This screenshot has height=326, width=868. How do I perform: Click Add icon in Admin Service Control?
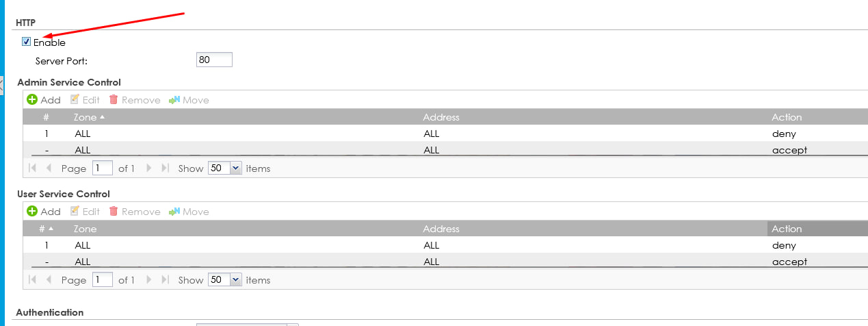(32, 100)
